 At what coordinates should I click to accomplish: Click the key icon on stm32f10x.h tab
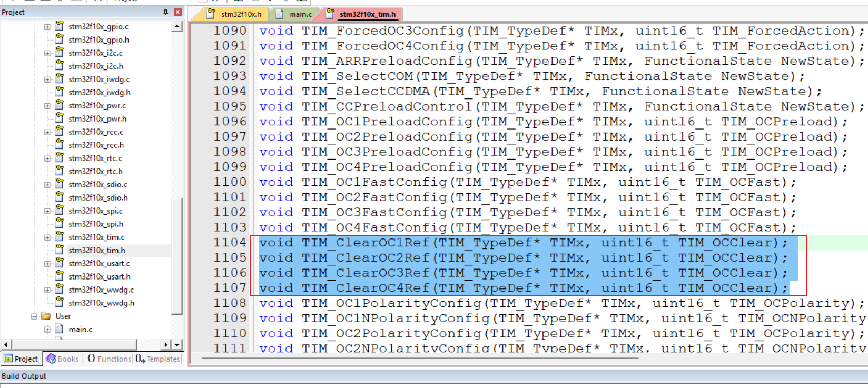click(211, 14)
